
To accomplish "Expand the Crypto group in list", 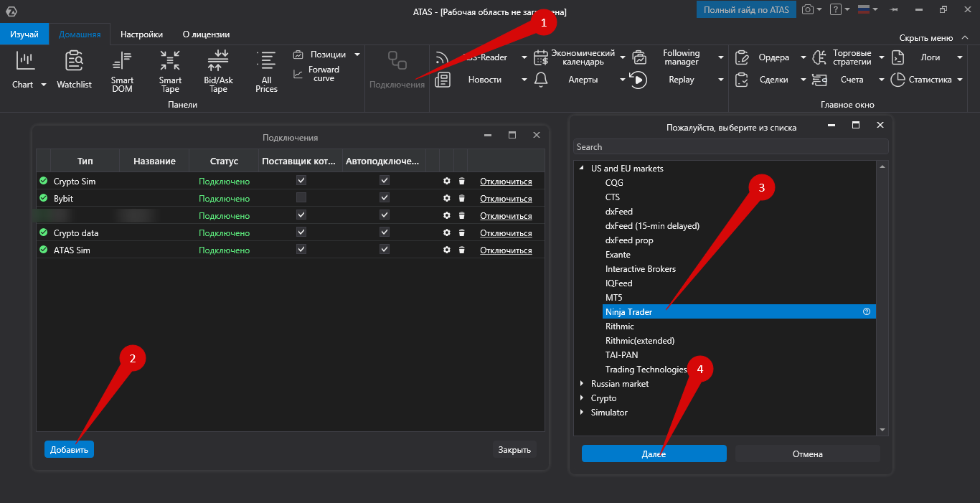I will [583, 398].
